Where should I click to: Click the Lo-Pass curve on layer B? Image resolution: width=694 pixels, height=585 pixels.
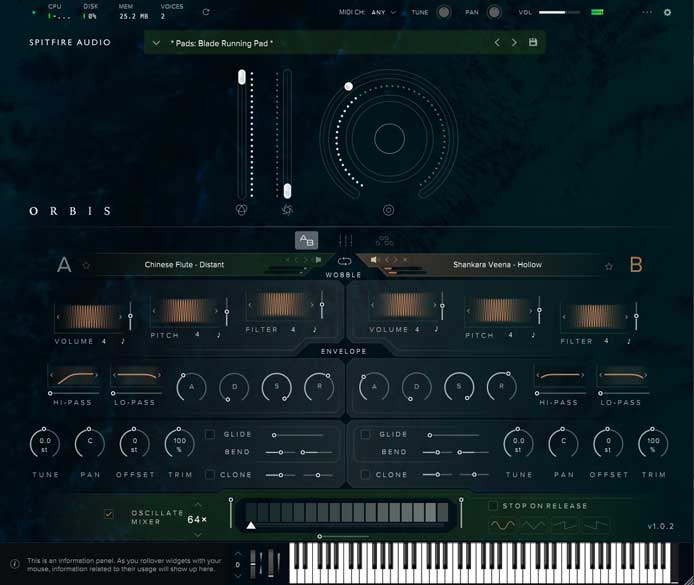623,377
